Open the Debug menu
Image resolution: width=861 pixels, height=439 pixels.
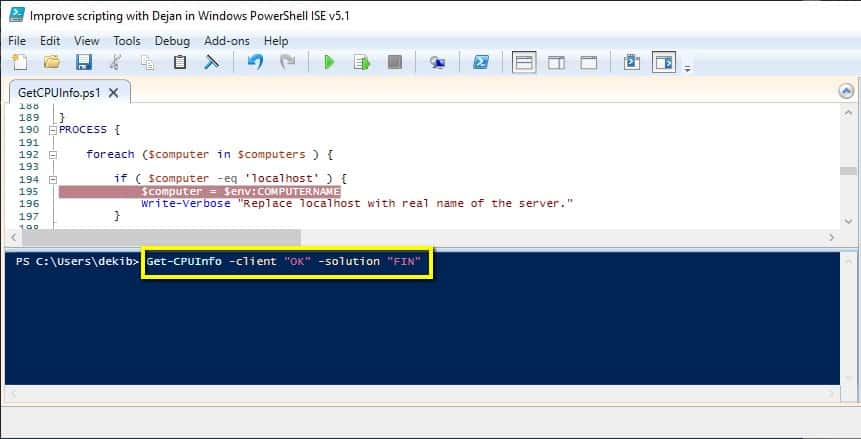tap(172, 41)
